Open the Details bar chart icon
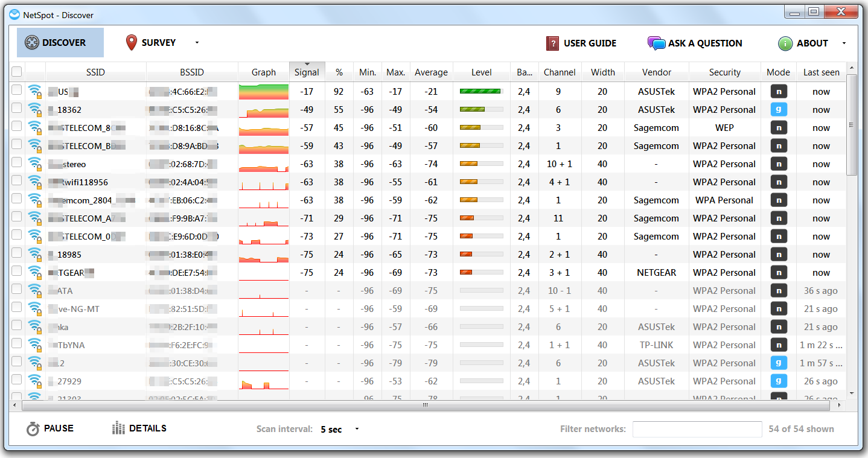 (x=118, y=428)
